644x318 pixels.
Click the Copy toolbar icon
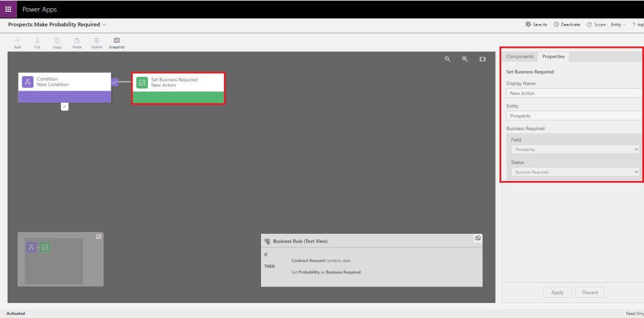[57, 41]
